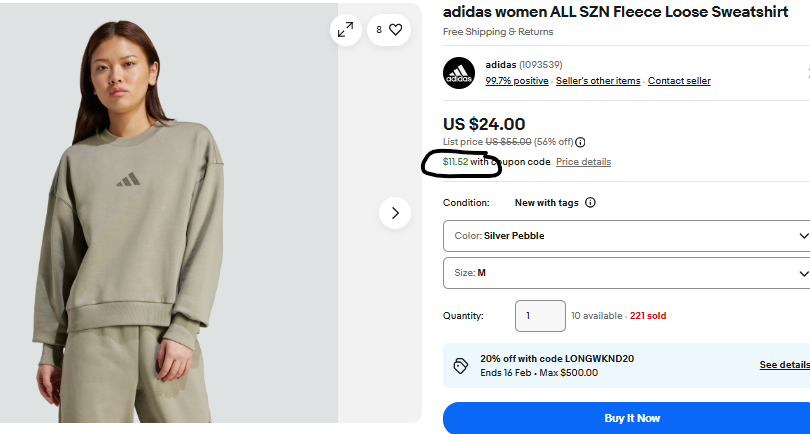Open the Color: Silver Pebble dropdown
810x434 pixels.
tap(626, 236)
